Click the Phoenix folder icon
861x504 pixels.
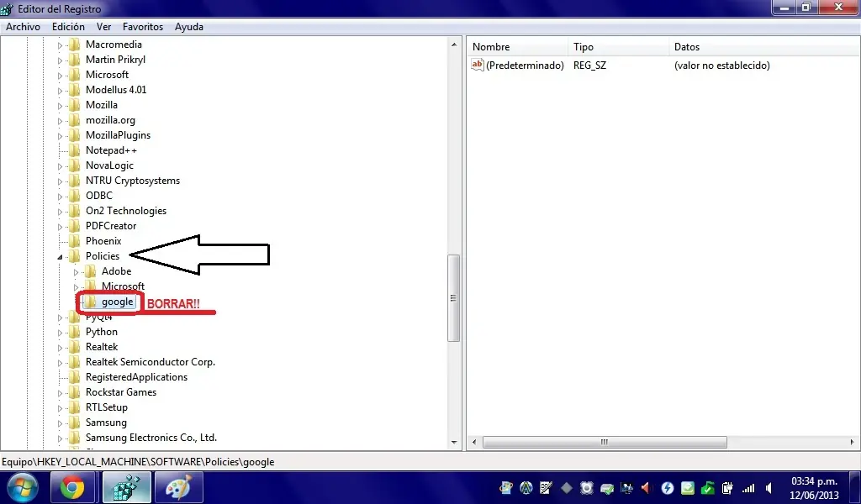pyautogui.click(x=74, y=241)
